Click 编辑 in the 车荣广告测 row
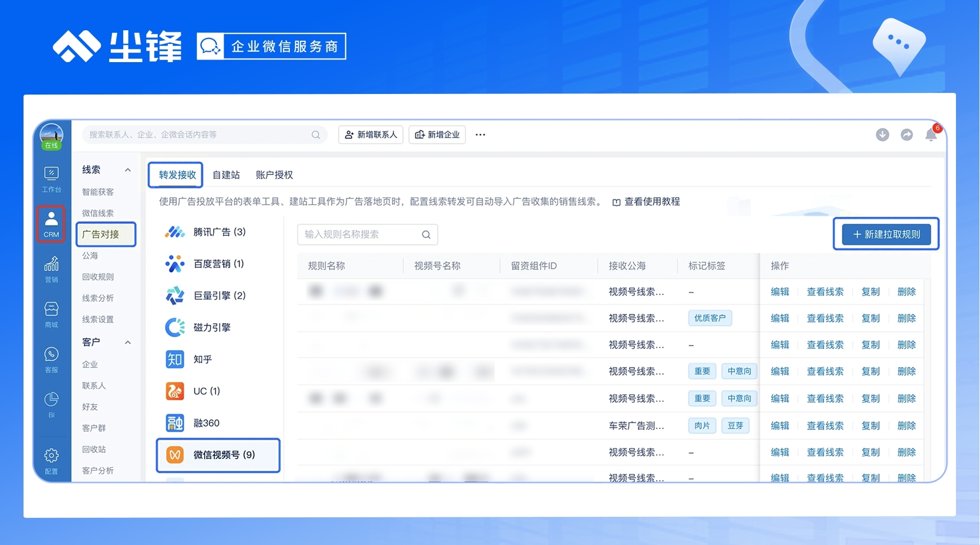 780,426
